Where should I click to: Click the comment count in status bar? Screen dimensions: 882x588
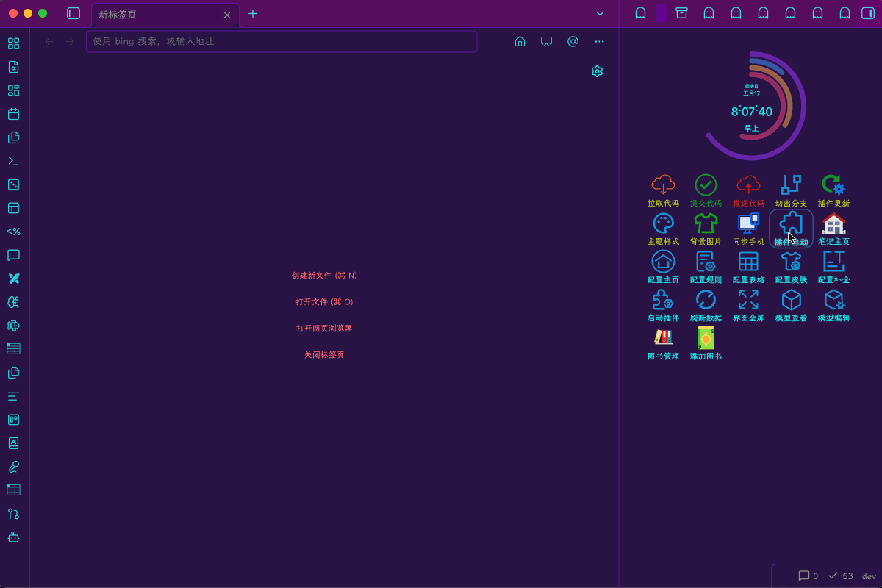pos(808,576)
